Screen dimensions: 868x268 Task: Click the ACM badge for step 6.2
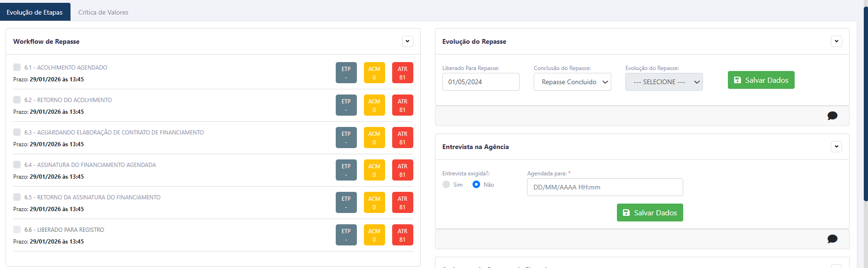point(374,105)
